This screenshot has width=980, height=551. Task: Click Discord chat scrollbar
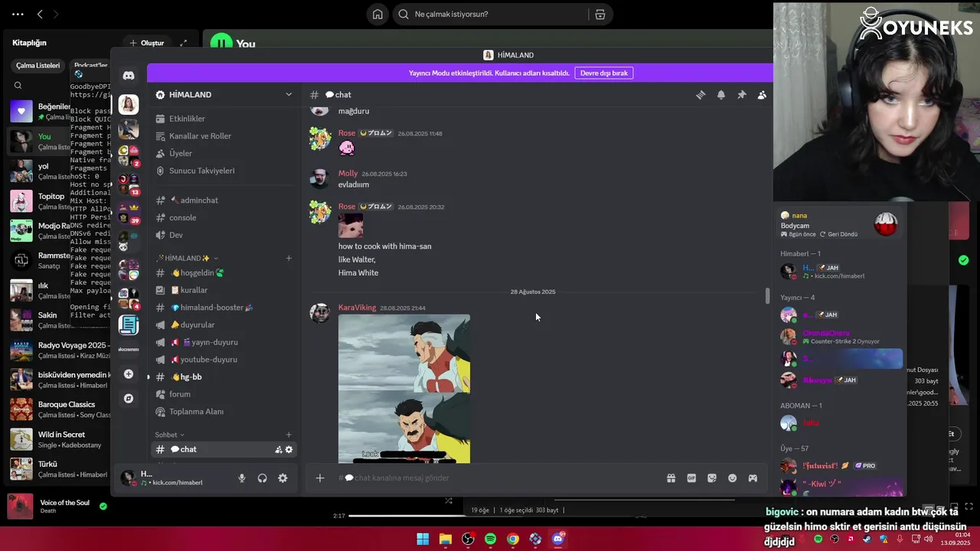768,295
